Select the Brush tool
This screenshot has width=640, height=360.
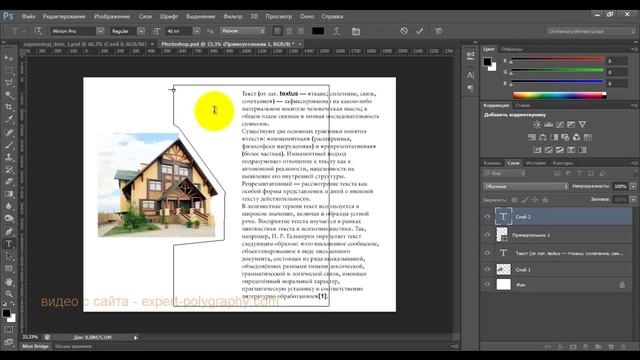point(9,145)
